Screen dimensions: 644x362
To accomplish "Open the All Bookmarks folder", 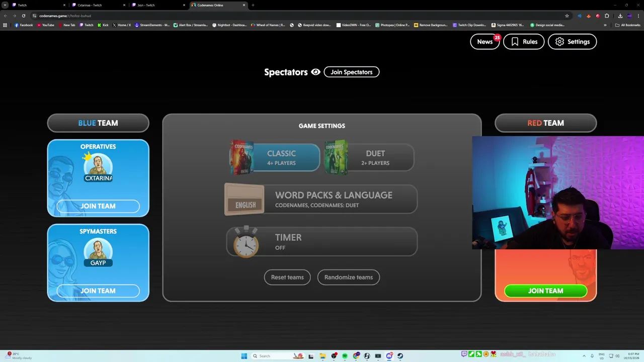I will (627, 25).
